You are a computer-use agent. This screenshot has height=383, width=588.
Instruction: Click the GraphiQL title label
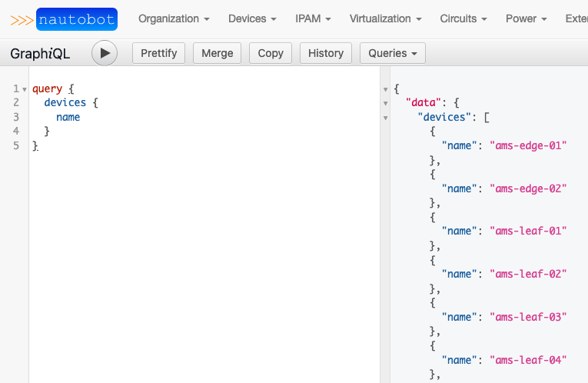point(40,54)
